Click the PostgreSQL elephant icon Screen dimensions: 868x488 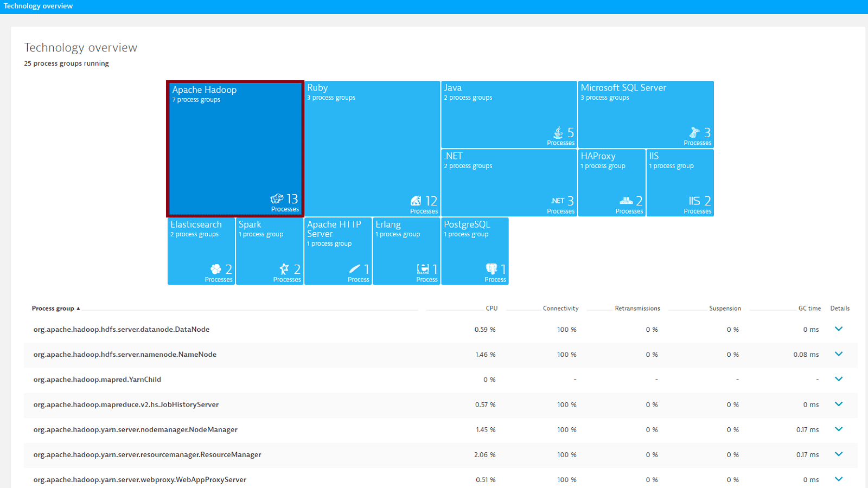click(x=492, y=269)
